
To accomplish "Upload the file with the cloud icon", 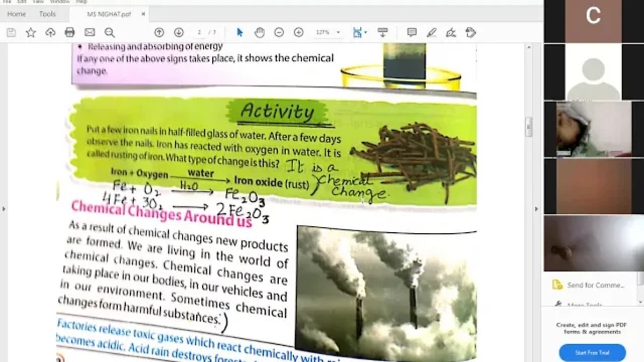I will point(50,33).
